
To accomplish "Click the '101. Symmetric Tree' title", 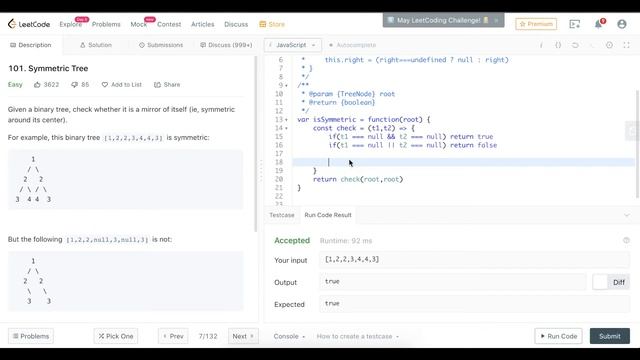I will (x=48, y=68).
